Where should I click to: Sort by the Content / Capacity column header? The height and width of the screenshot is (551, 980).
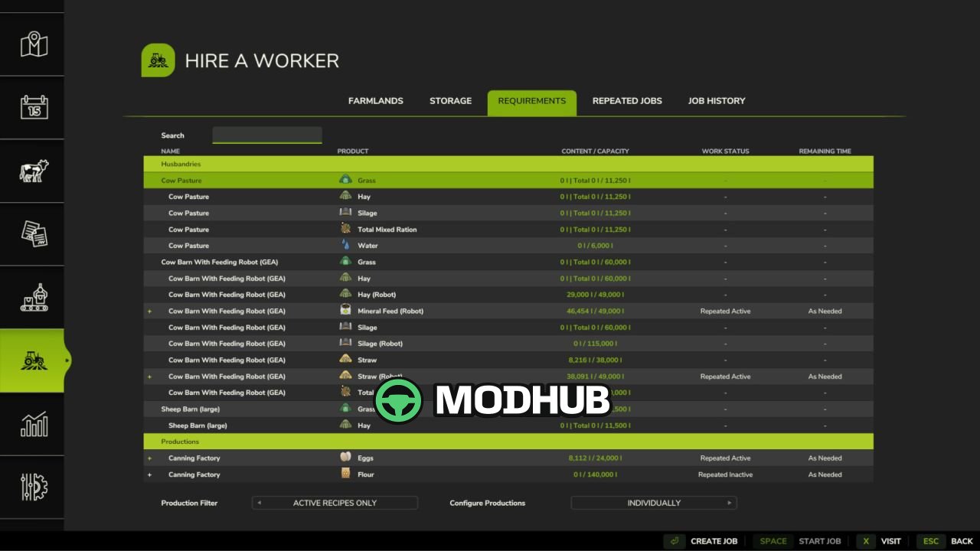(595, 152)
